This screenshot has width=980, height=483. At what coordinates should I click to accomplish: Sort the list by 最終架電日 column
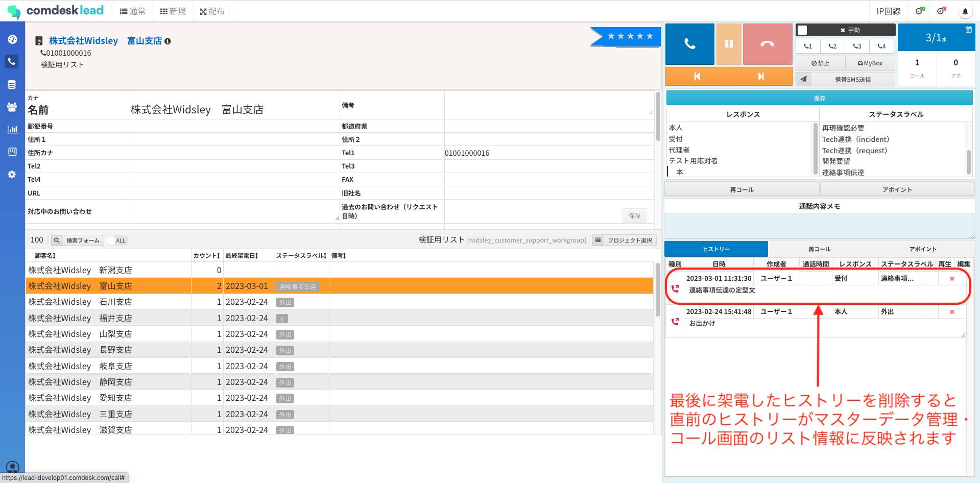pyautogui.click(x=242, y=256)
